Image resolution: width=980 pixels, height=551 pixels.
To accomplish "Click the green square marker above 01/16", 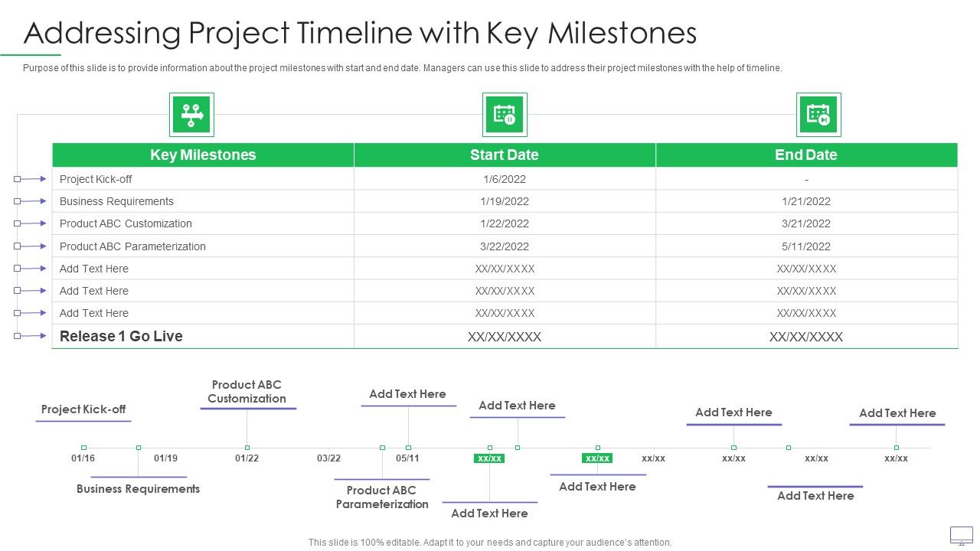I will coord(83,447).
